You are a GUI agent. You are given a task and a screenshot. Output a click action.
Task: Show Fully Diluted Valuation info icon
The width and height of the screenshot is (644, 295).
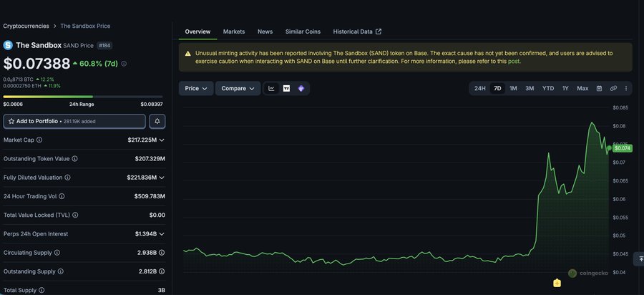67,178
